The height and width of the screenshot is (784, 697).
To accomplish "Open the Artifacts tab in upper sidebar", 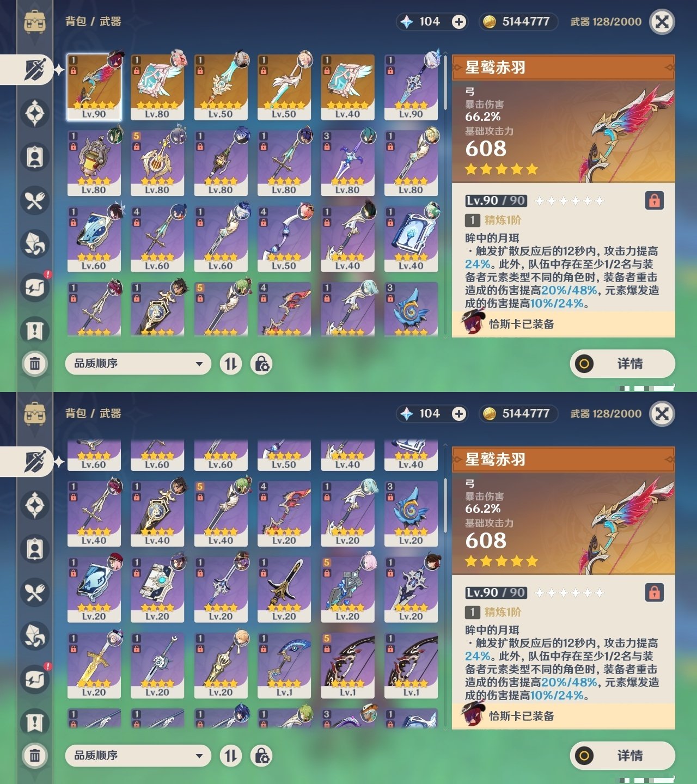I will point(35,114).
